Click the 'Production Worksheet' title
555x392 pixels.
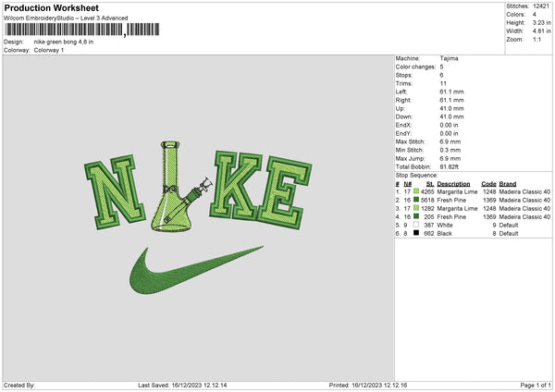pos(51,7)
